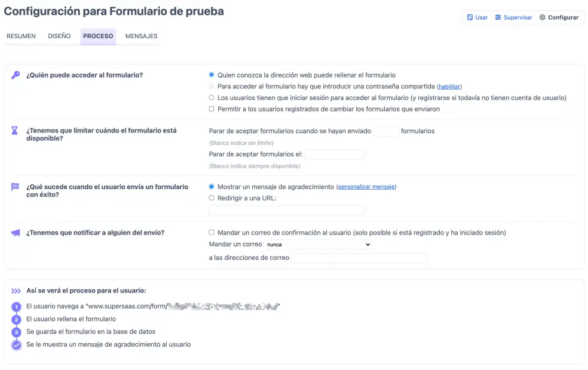Click the hourglass icon beside availability question

(14, 131)
